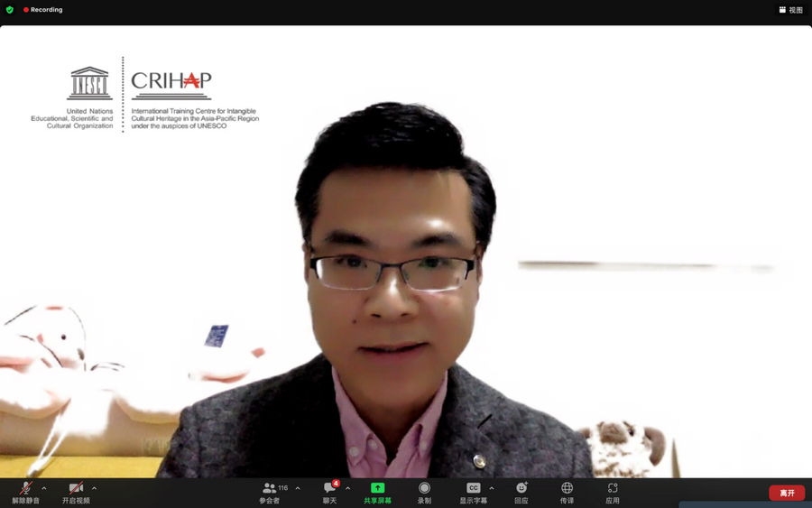The height and width of the screenshot is (508, 812).
Task: Open chat panel 聊天
Action: [330, 493]
